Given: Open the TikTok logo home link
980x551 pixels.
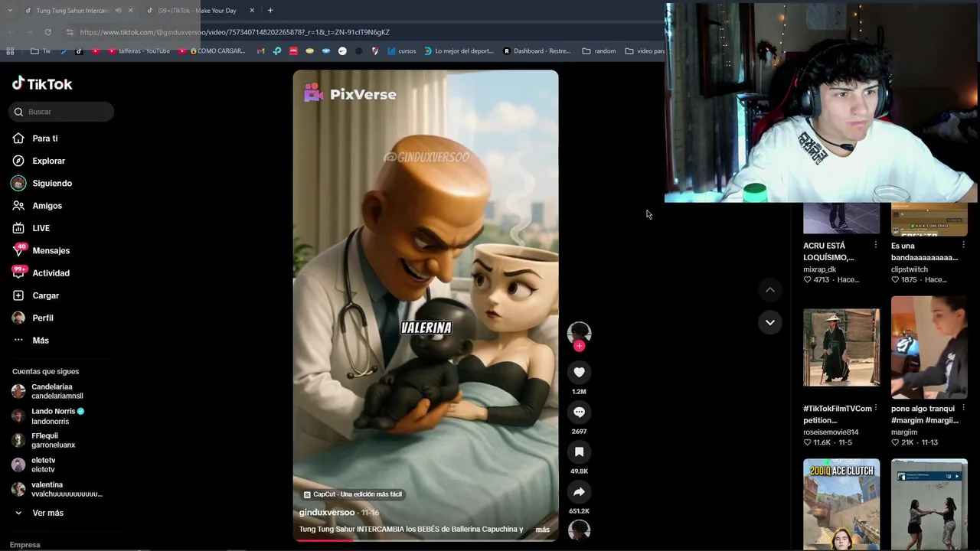Looking at the screenshot, I should coord(42,83).
